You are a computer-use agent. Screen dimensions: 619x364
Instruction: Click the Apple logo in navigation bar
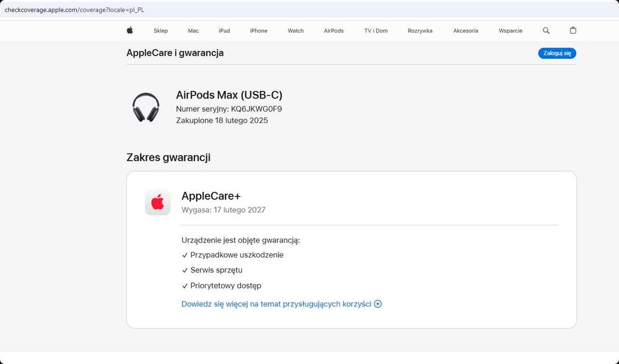click(130, 30)
